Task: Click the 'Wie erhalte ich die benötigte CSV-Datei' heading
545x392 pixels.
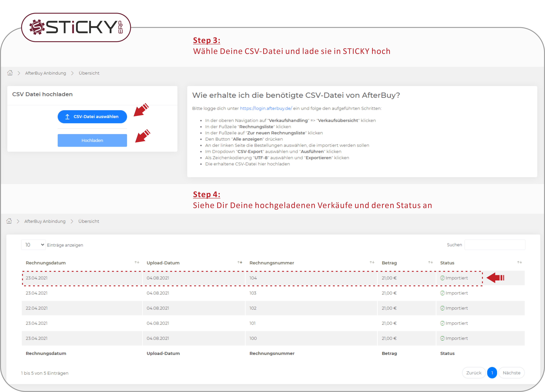Action: 296,95
